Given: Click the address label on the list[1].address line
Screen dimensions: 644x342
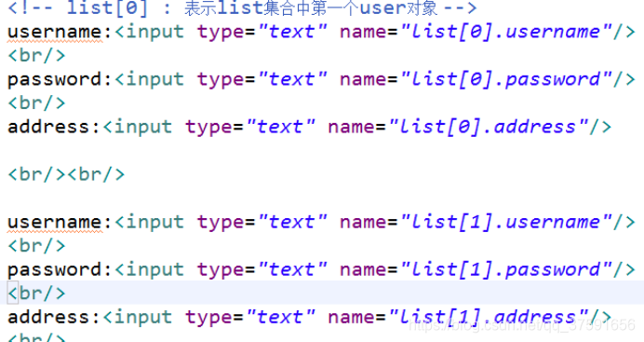Looking at the screenshot, I should point(49,318).
